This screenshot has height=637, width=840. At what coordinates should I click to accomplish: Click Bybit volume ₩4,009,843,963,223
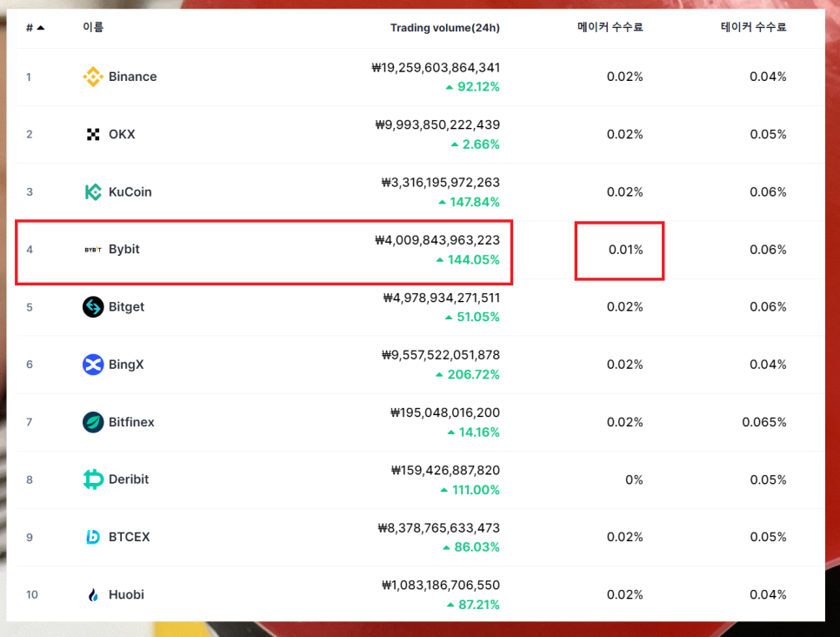pos(437,240)
